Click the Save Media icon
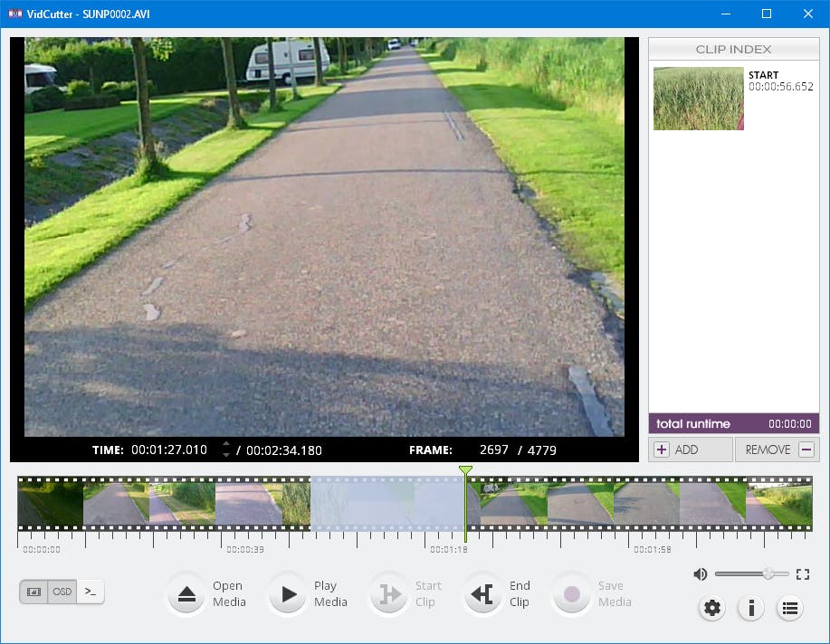 (x=570, y=593)
